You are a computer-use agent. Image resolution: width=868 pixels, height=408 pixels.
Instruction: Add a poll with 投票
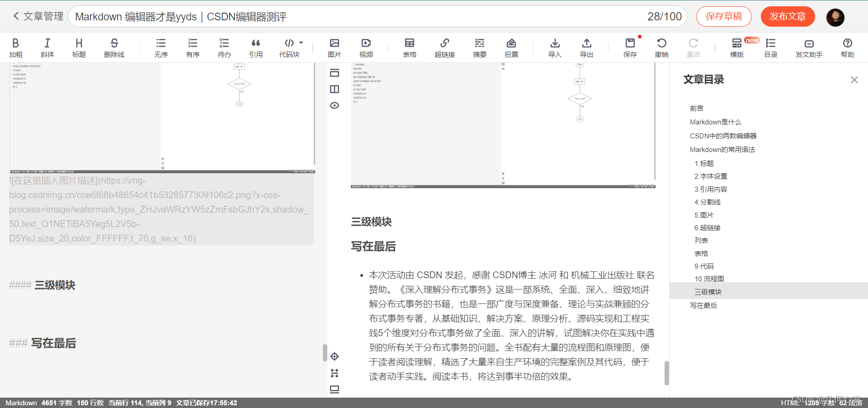tap(511, 47)
